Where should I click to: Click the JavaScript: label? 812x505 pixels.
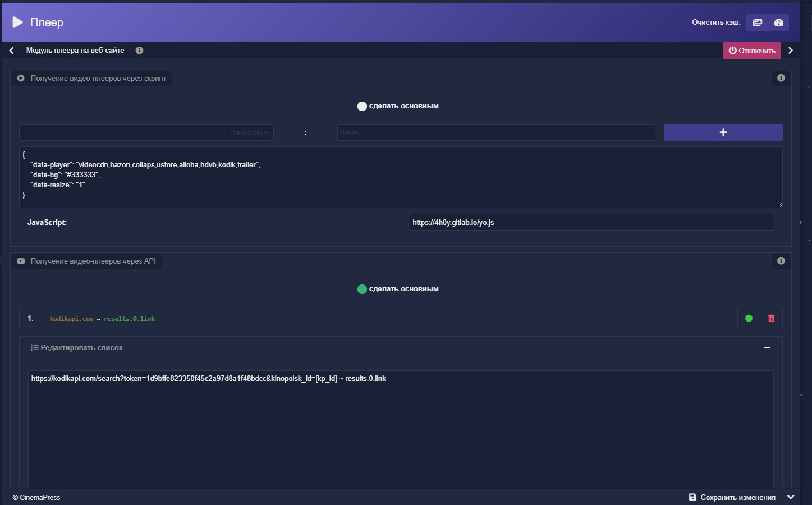tap(47, 223)
